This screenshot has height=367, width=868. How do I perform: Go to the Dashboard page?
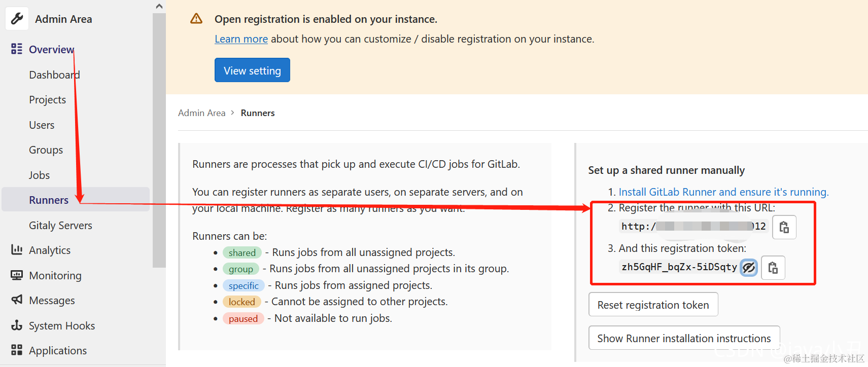point(54,75)
